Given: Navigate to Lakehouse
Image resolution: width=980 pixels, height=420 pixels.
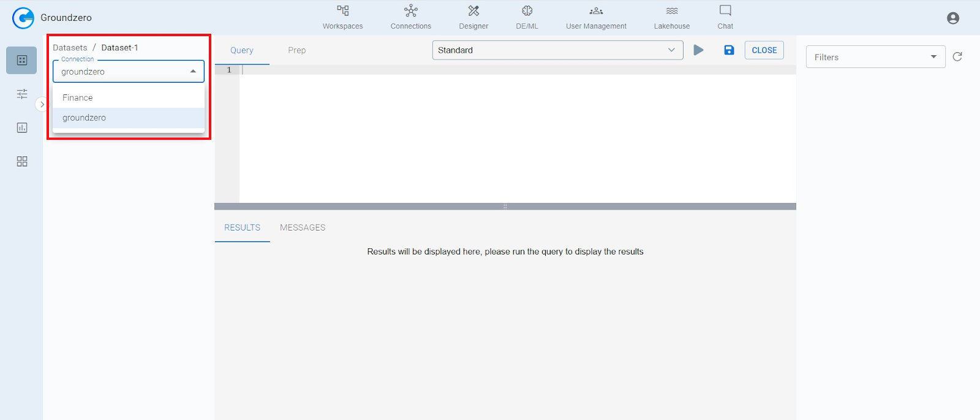Looking at the screenshot, I should click(671, 17).
